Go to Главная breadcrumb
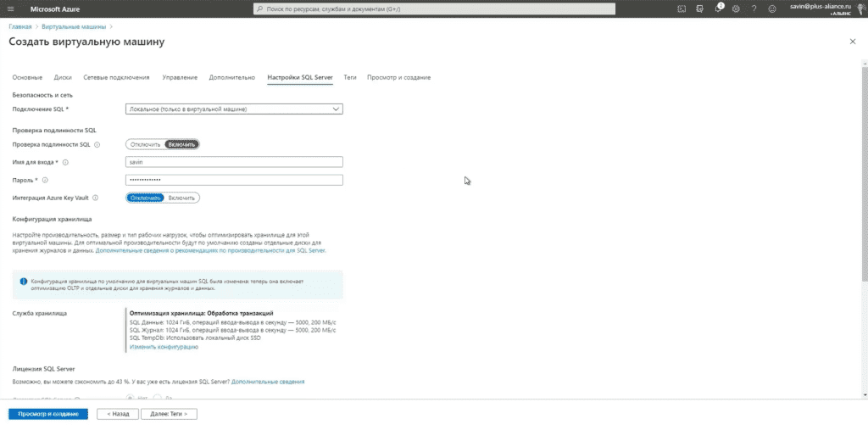This screenshot has height=430, width=868. pos(20,26)
